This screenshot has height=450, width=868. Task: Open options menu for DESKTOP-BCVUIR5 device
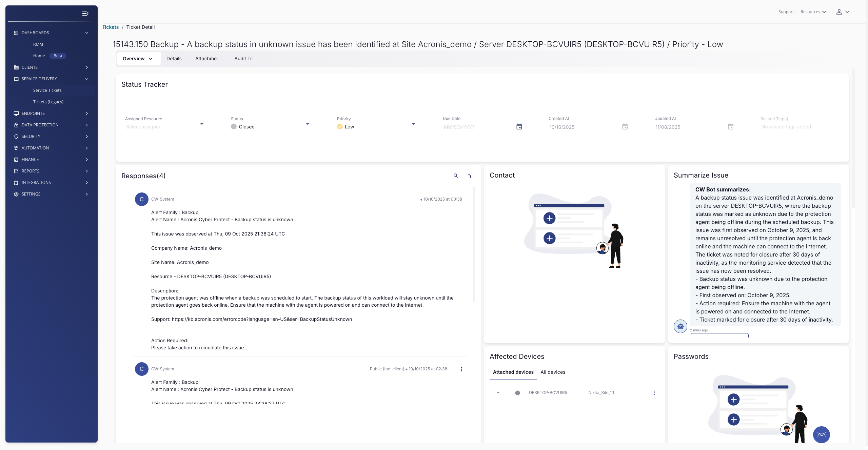[654, 393]
